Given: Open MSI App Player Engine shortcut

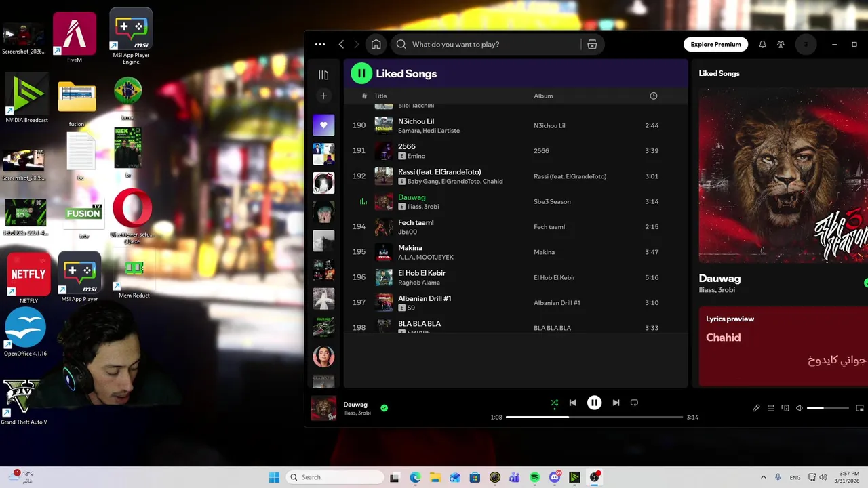Looking at the screenshot, I should click(x=131, y=37).
